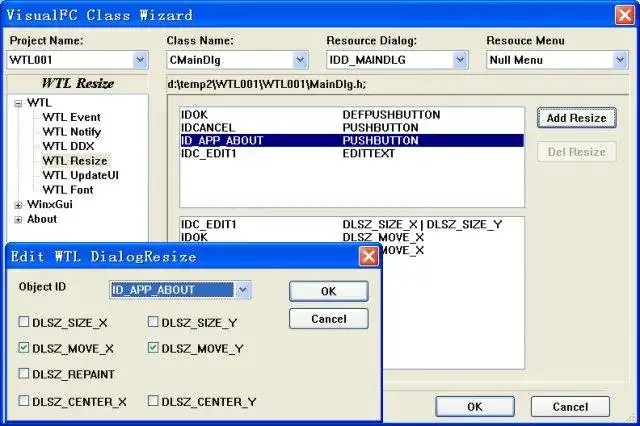Open the Resource Dialog dropdown
This screenshot has width=640, height=426.
click(460, 60)
